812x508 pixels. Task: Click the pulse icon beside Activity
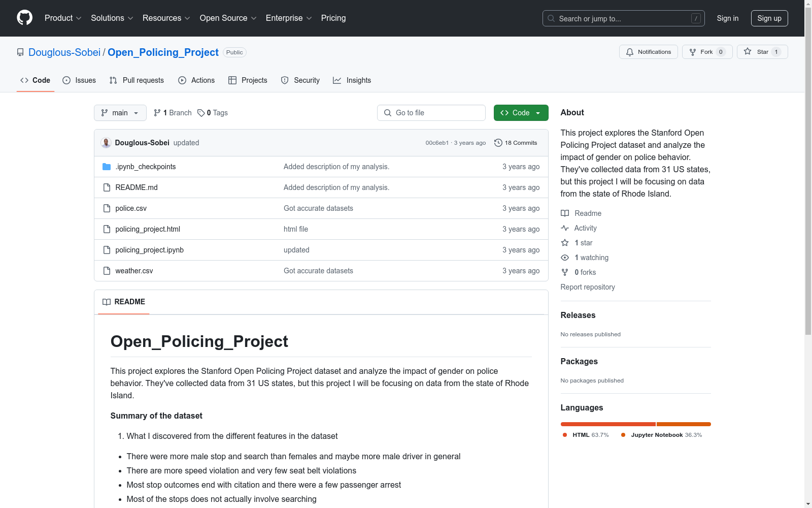565,228
